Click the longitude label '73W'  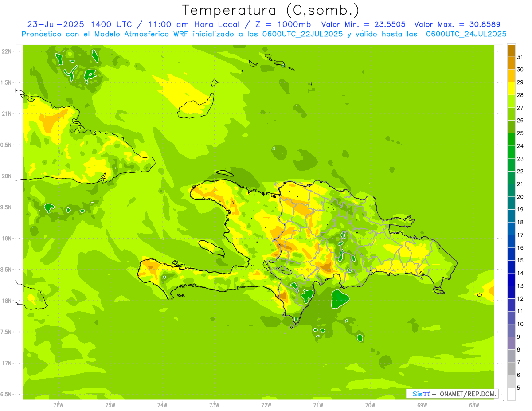[214, 405]
